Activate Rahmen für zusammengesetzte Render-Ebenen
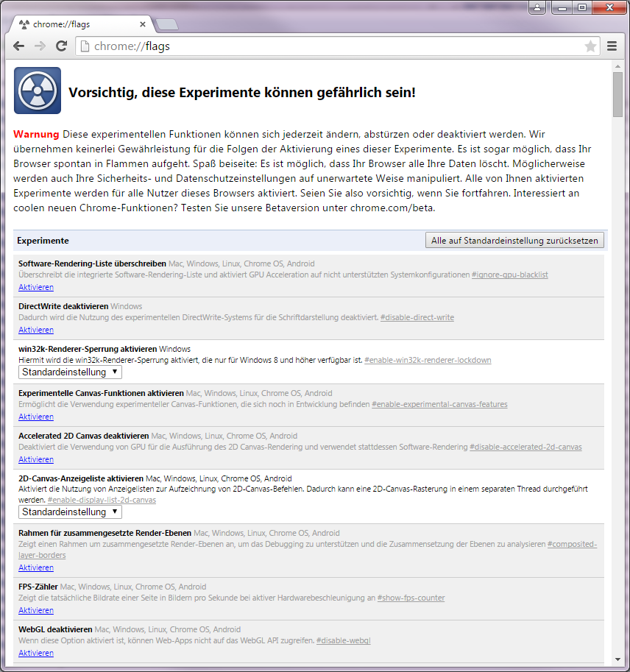This screenshot has width=630, height=672. click(36, 567)
